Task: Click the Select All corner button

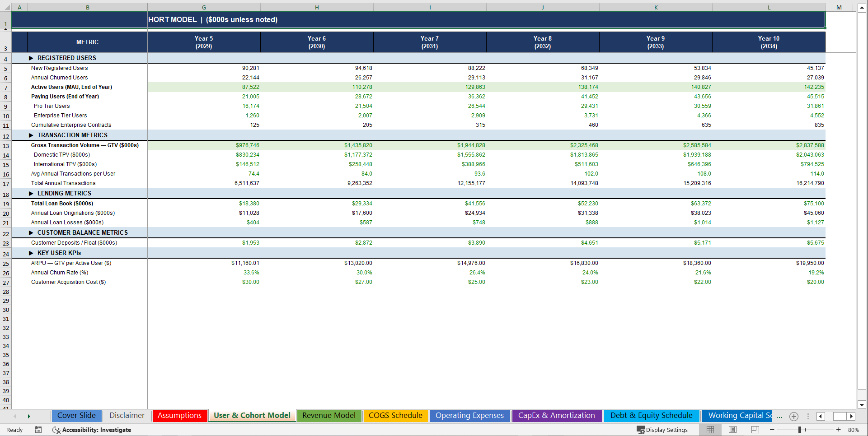Action: pos(6,7)
